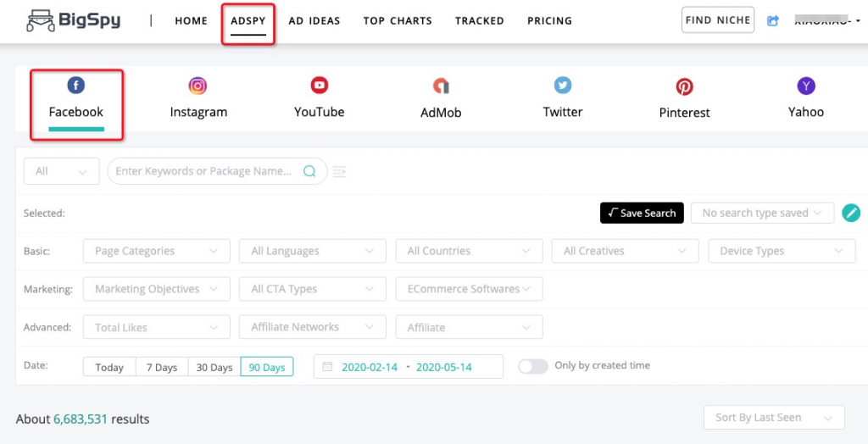The image size is (868, 444).
Task: Expand the ECommerce Softwares dropdown
Action: click(470, 289)
